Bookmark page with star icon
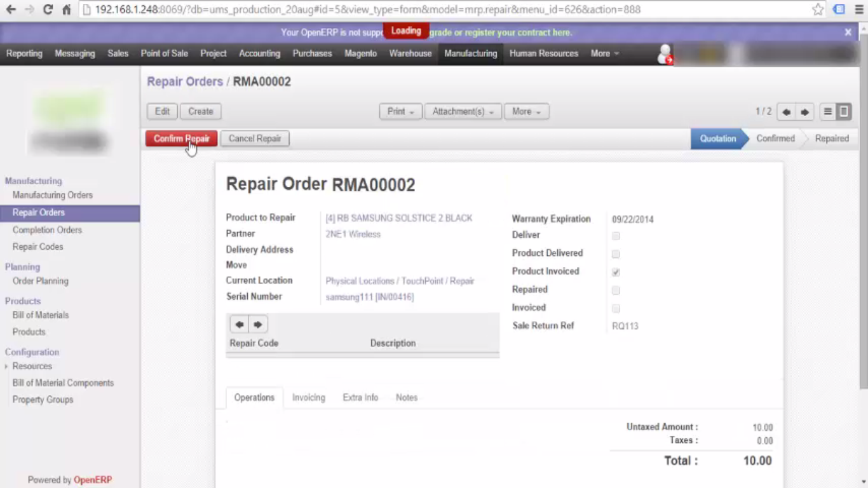 click(818, 10)
